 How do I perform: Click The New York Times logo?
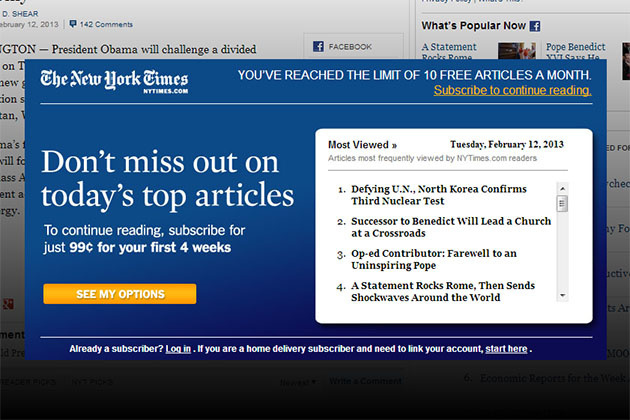click(114, 81)
